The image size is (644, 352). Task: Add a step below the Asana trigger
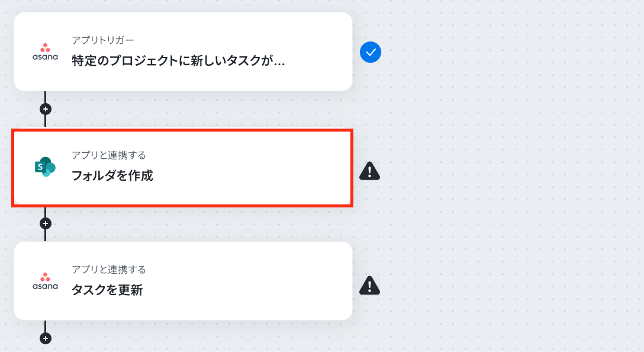(x=45, y=109)
